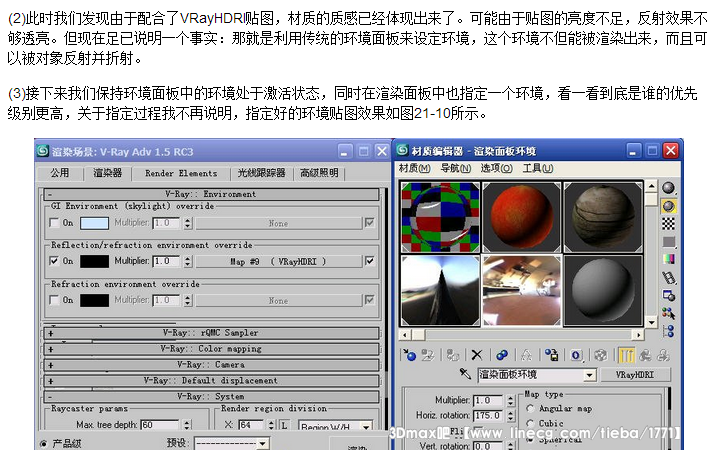This screenshot has width=710, height=450.
Task: Click the Max. tree depth field
Action: coord(160,425)
